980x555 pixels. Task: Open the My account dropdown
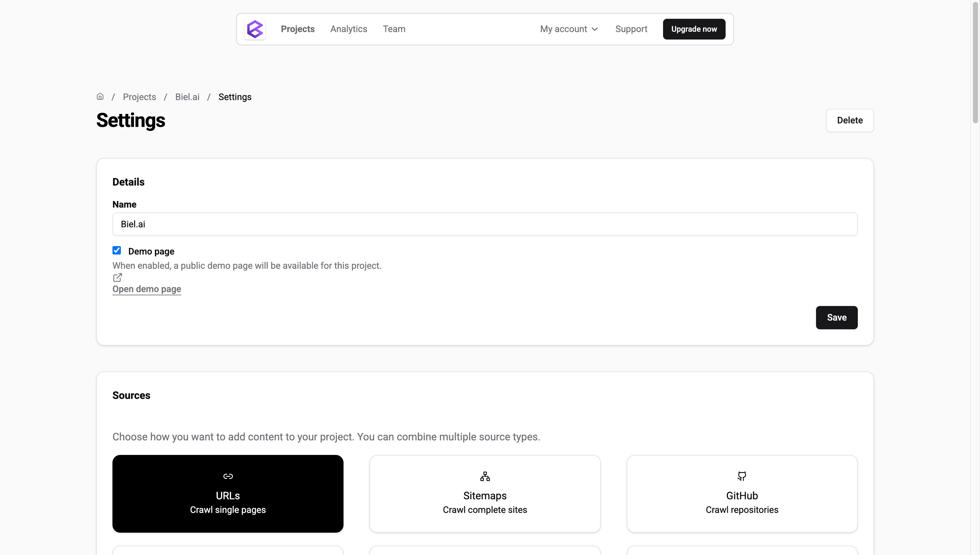(569, 28)
